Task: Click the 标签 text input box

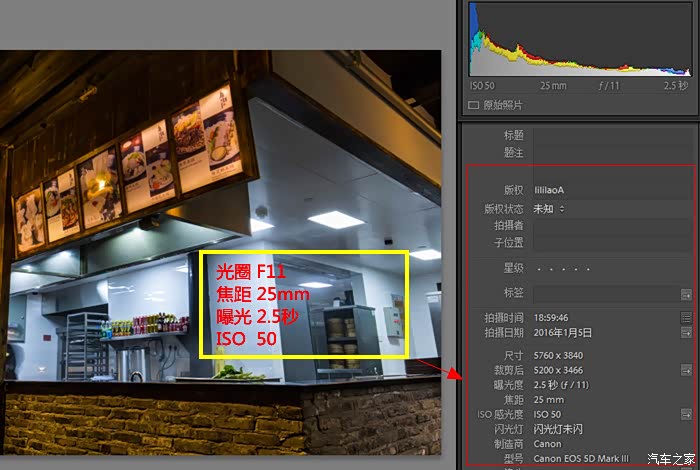Action: (605, 294)
